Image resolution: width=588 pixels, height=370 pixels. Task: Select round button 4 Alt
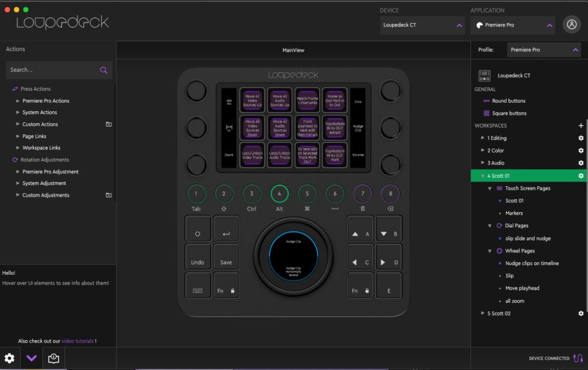coord(280,194)
